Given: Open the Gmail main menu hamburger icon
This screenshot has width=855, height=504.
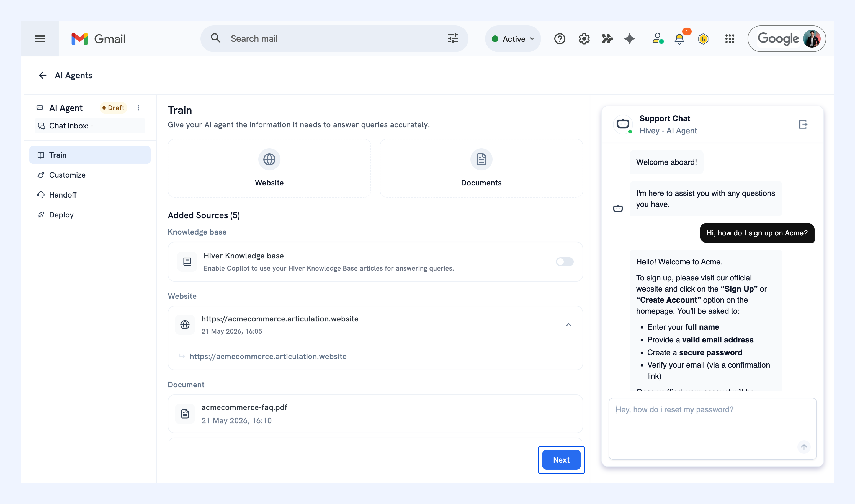Looking at the screenshot, I should tap(40, 39).
